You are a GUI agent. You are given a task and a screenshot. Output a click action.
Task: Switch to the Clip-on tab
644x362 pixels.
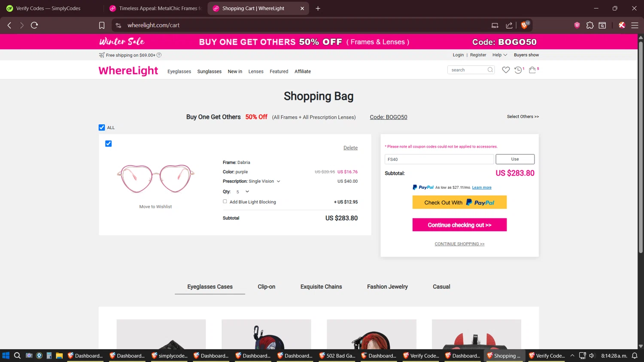[x=266, y=287]
